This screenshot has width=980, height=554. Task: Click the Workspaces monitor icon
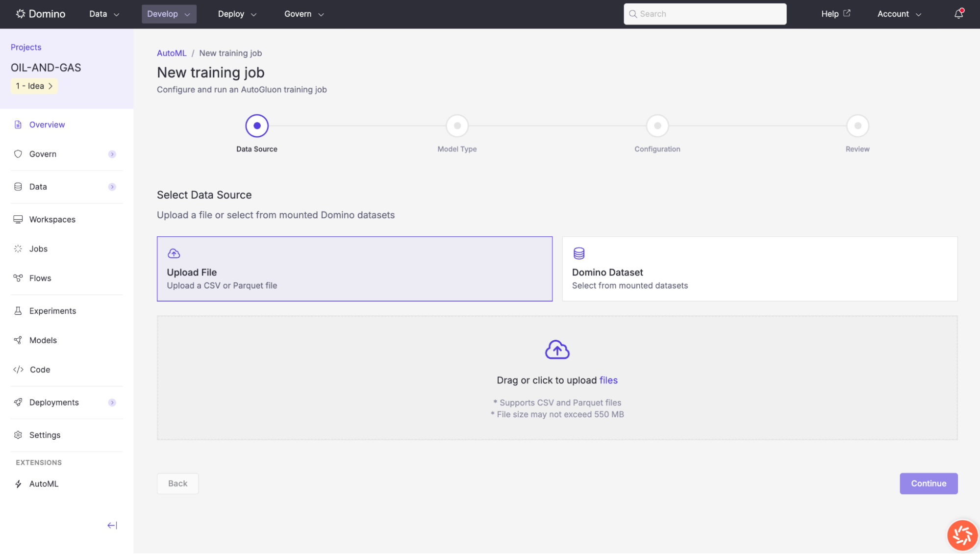tap(18, 219)
